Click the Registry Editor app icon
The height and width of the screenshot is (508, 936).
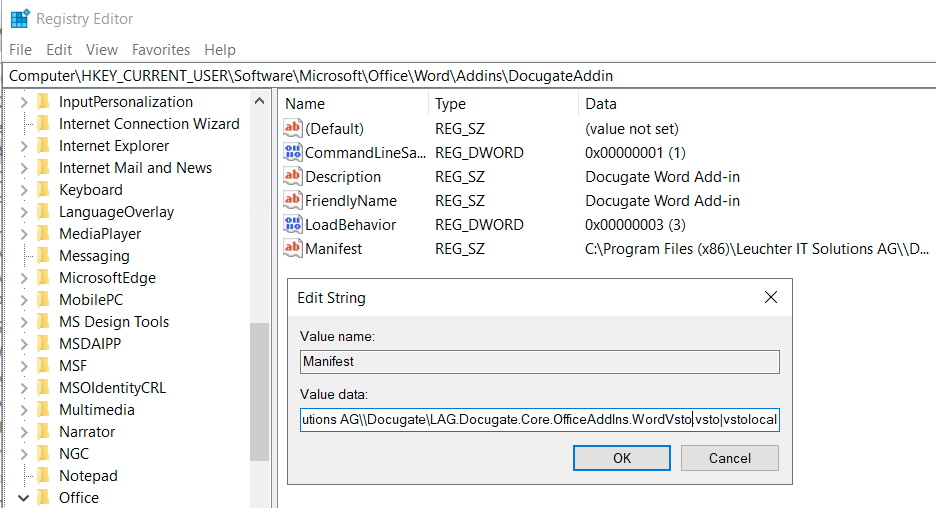tap(20, 19)
